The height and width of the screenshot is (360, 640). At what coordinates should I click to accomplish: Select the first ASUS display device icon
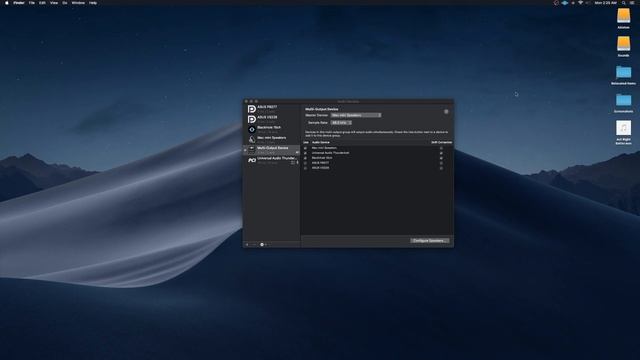(x=252, y=109)
